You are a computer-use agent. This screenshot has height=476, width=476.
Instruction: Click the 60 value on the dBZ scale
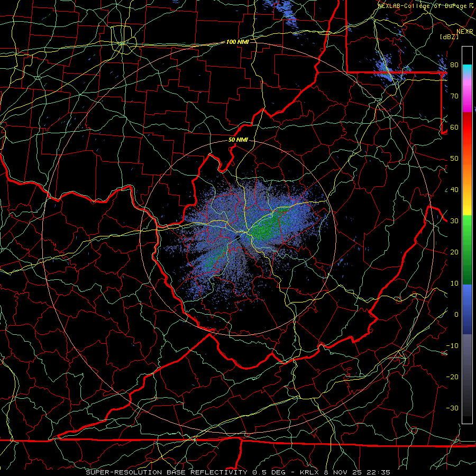point(454,127)
